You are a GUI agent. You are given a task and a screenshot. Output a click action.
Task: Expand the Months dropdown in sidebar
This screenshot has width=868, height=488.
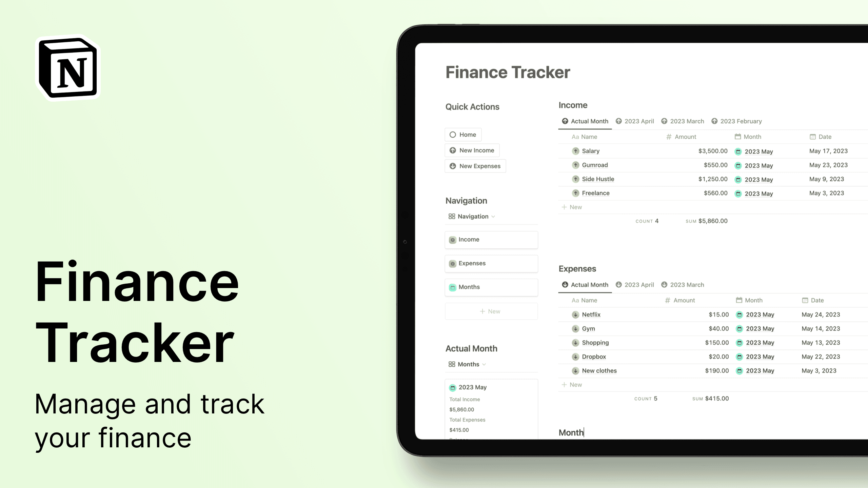point(484,364)
